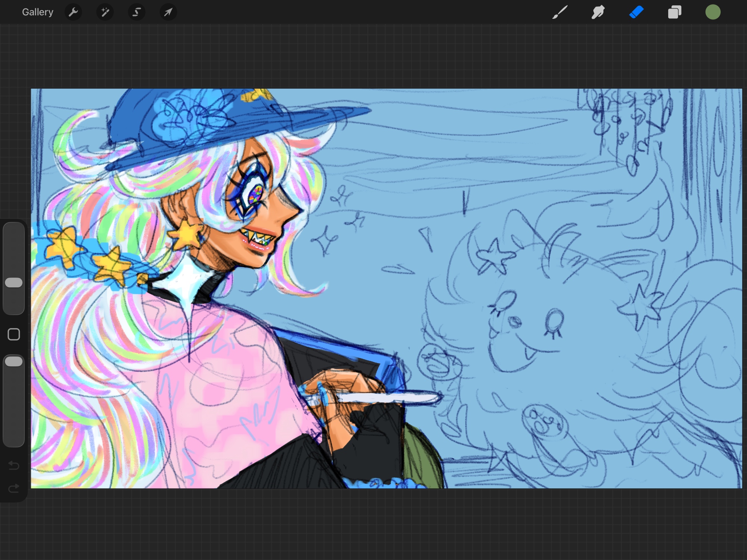Image resolution: width=747 pixels, height=560 pixels.
Task: Return to the Gallery
Action: tap(37, 12)
